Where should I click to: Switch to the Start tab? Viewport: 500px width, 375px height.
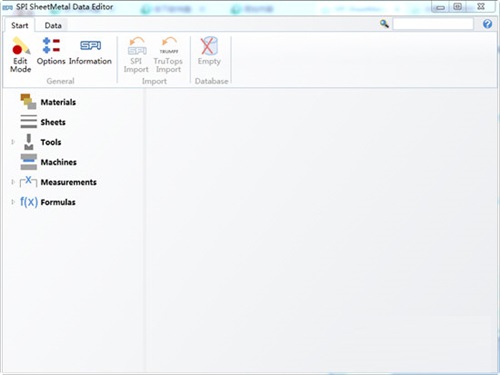coord(20,26)
